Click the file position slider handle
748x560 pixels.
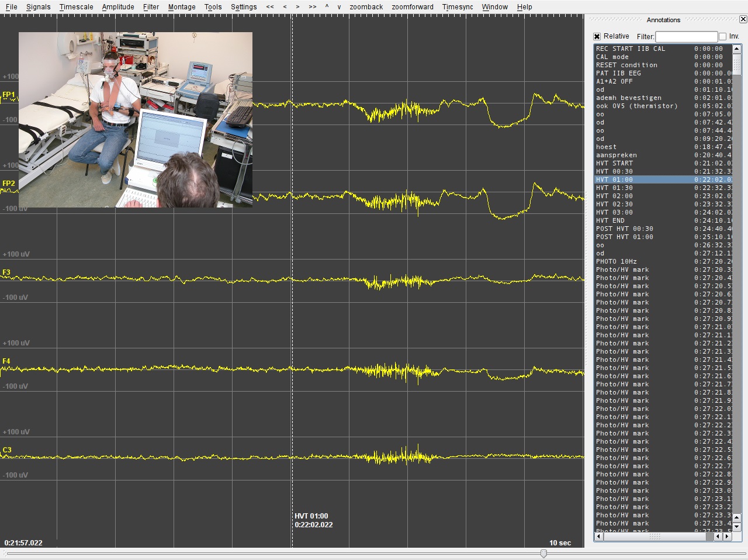[543, 554]
